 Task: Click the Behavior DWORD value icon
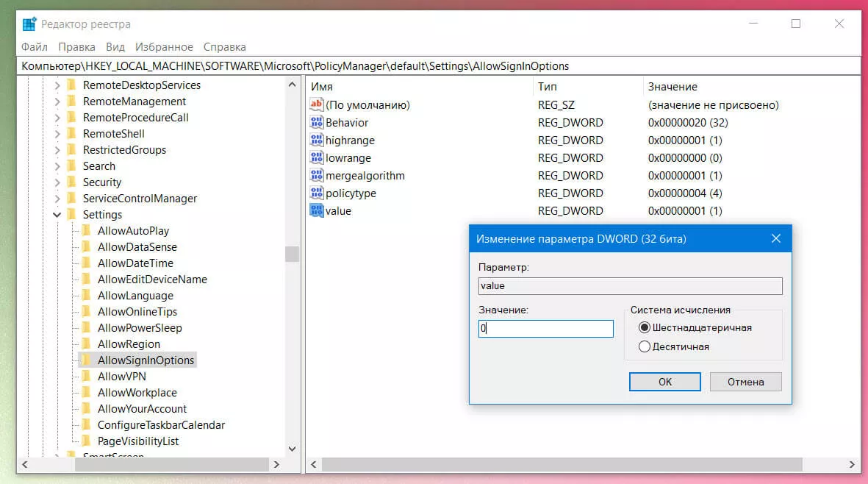317,123
